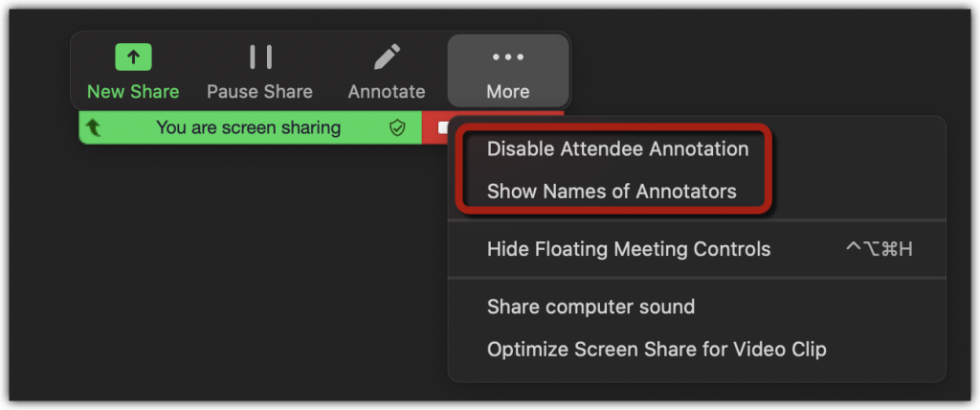Click dark green arrow icon in sharing bar
Viewport: 980px width, 410px height.
[94, 128]
